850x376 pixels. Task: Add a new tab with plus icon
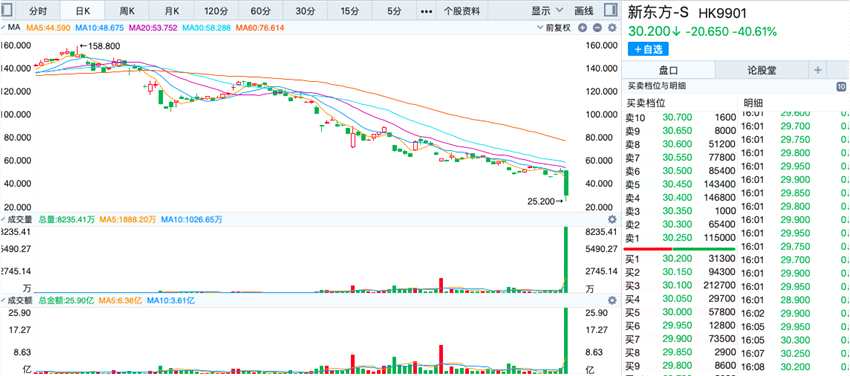[x=817, y=70]
